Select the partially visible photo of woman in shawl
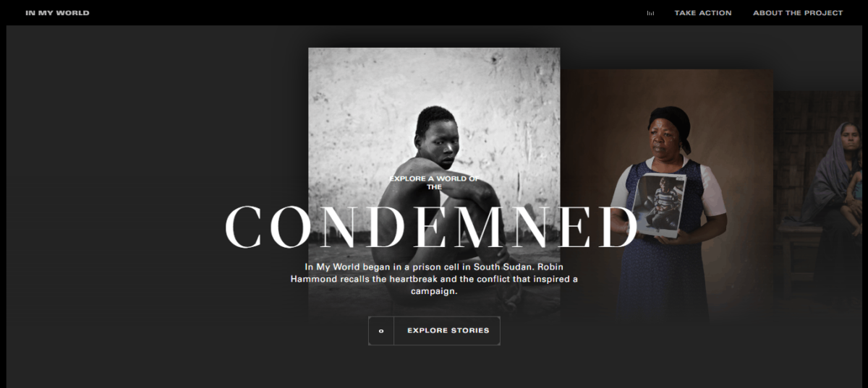Viewport: 868px width, 388px height. point(820,206)
